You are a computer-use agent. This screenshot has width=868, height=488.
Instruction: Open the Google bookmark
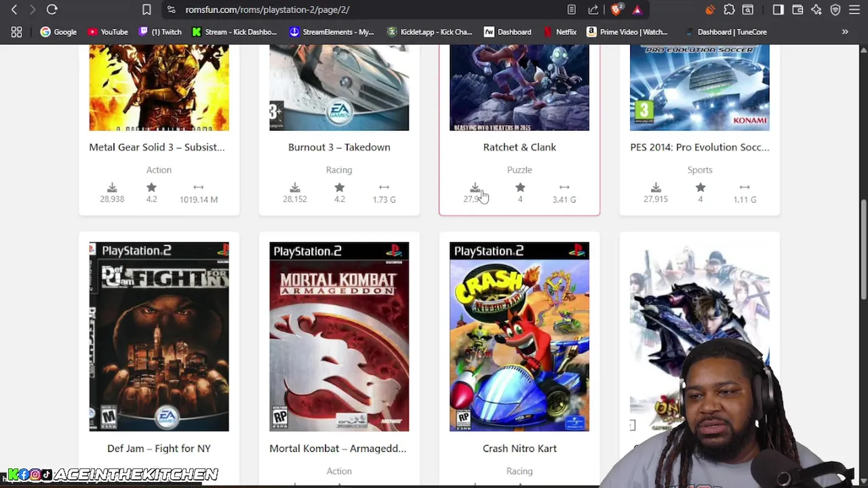click(58, 32)
